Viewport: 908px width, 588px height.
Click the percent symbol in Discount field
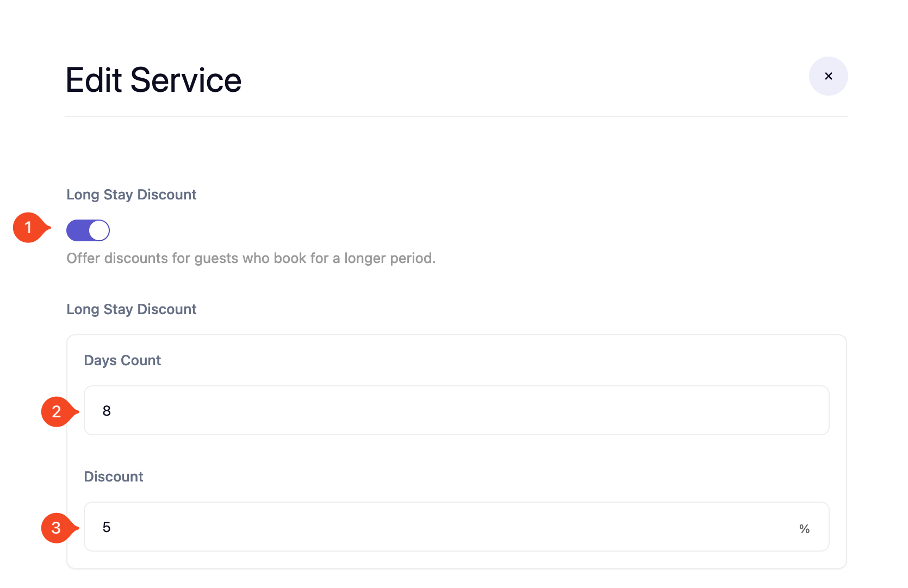(804, 529)
